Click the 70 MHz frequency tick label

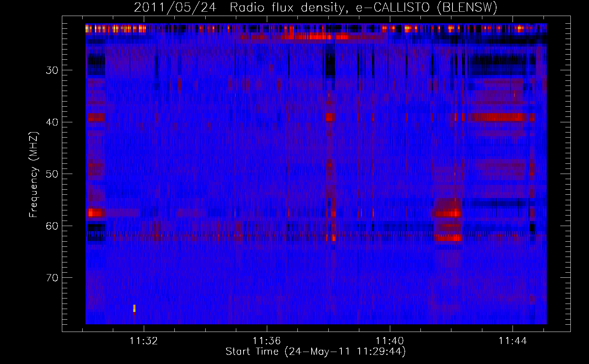(52, 278)
